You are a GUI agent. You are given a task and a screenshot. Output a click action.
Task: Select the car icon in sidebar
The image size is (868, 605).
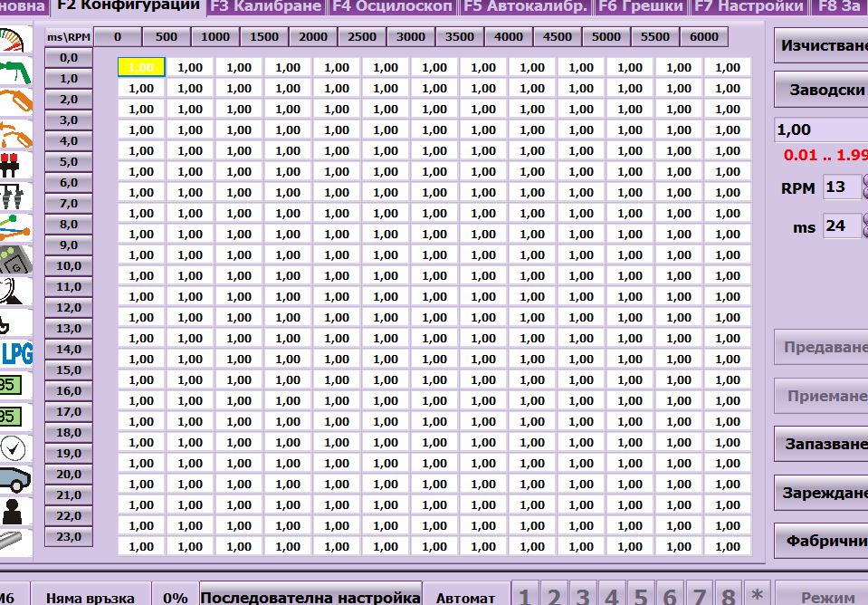pos(15,478)
